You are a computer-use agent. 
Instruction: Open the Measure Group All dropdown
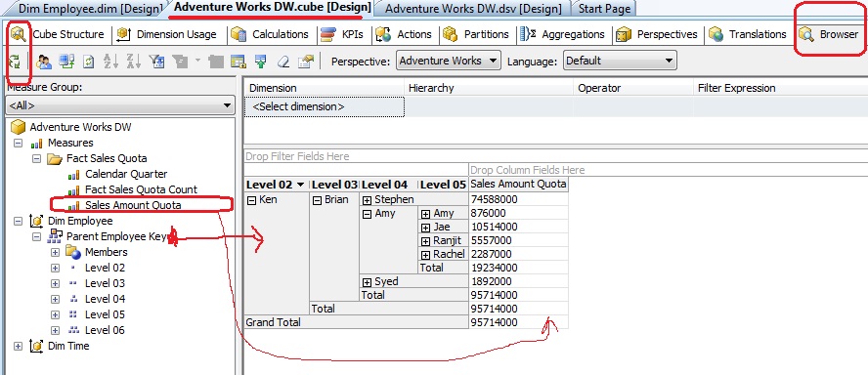(119, 105)
